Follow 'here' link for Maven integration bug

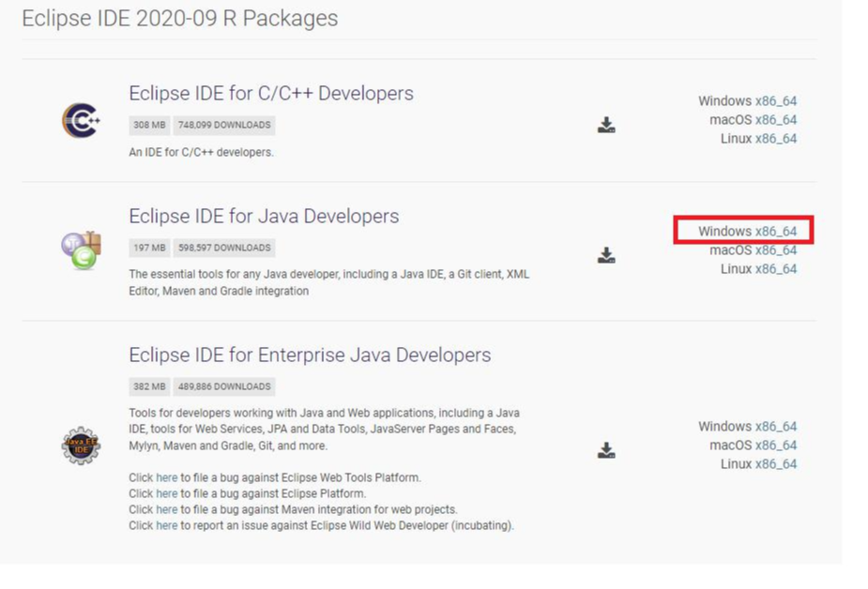click(x=167, y=509)
